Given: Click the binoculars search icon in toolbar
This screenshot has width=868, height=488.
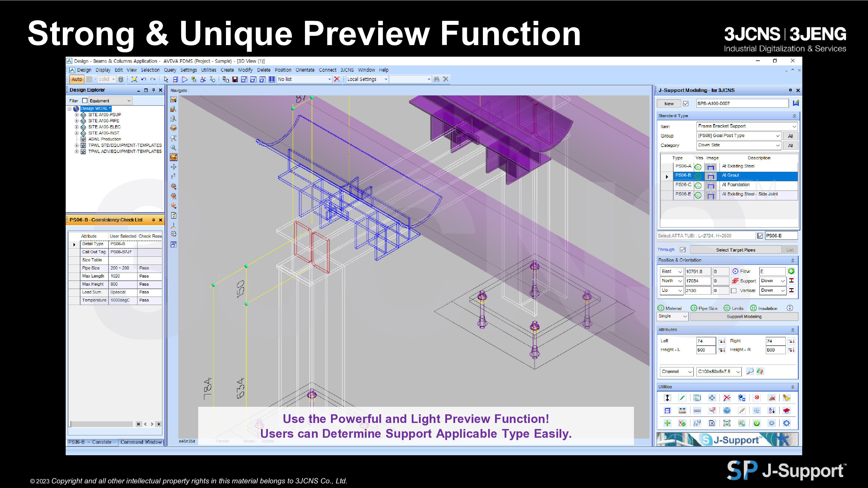Looking at the screenshot, I should click(x=436, y=79).
